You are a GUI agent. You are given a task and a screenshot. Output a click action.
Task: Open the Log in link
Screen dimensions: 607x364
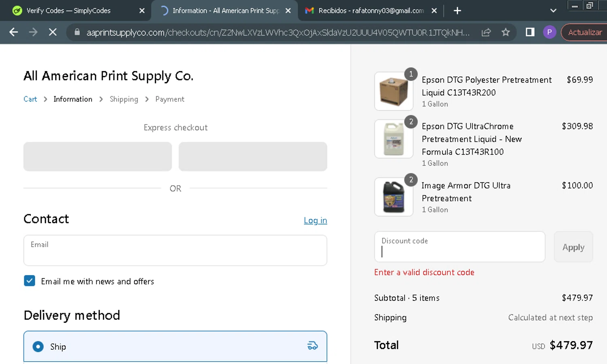(315, 220)
